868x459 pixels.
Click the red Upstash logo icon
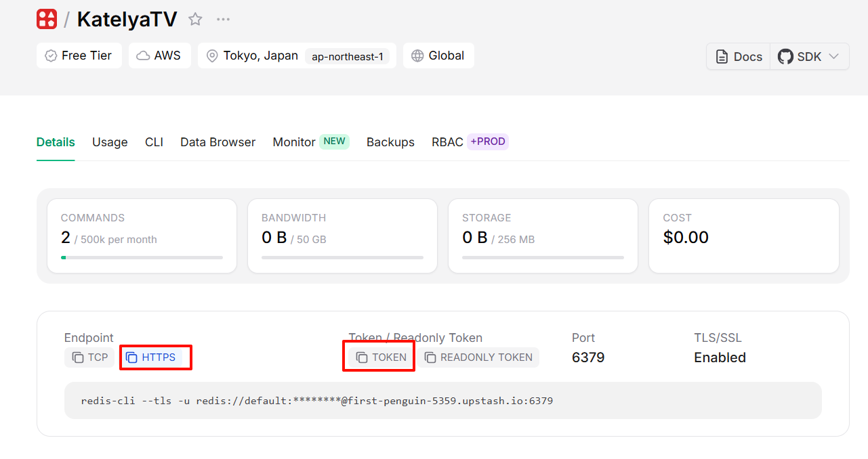tap(47, 19)
